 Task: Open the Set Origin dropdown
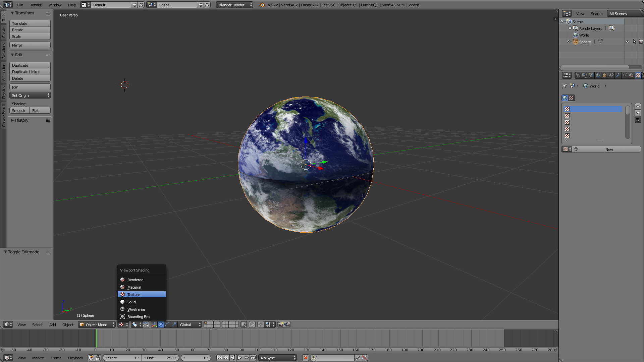[x=30, y=96]
